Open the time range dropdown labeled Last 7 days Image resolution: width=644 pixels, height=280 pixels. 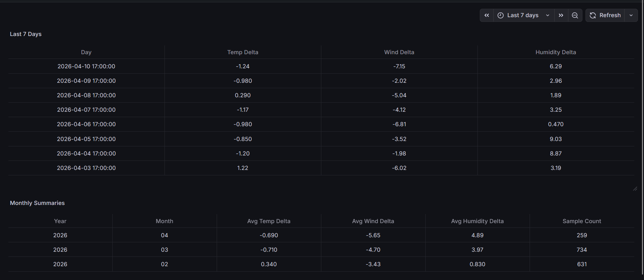tap(523, 15)
